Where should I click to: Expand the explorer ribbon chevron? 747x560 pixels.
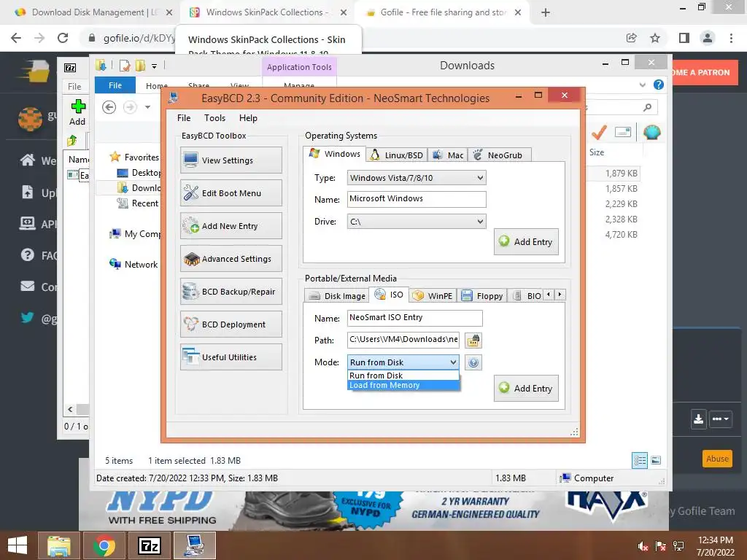click(x=642, y=85)
